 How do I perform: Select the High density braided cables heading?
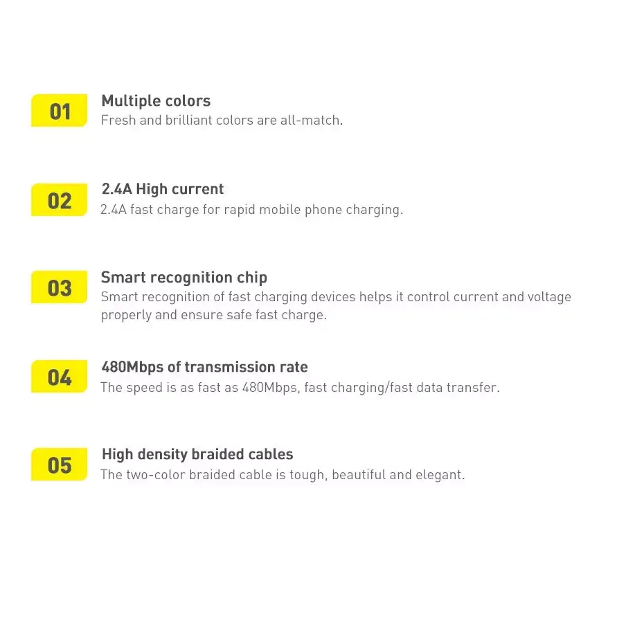click(197, 454)
